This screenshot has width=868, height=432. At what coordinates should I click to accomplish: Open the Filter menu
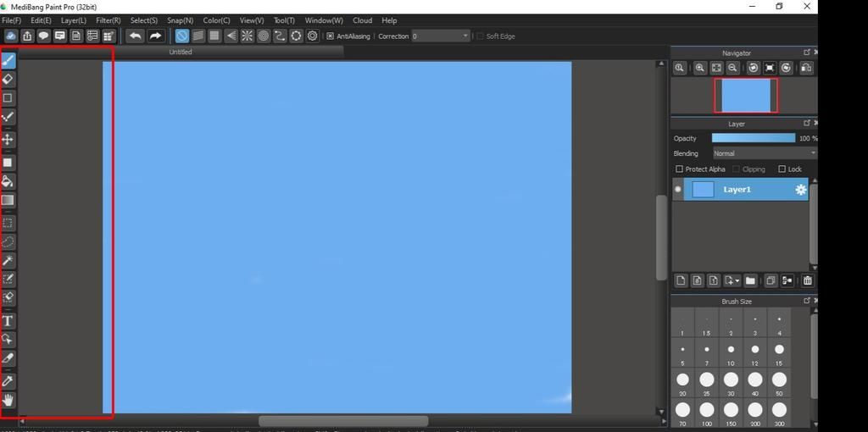(108, 20)
